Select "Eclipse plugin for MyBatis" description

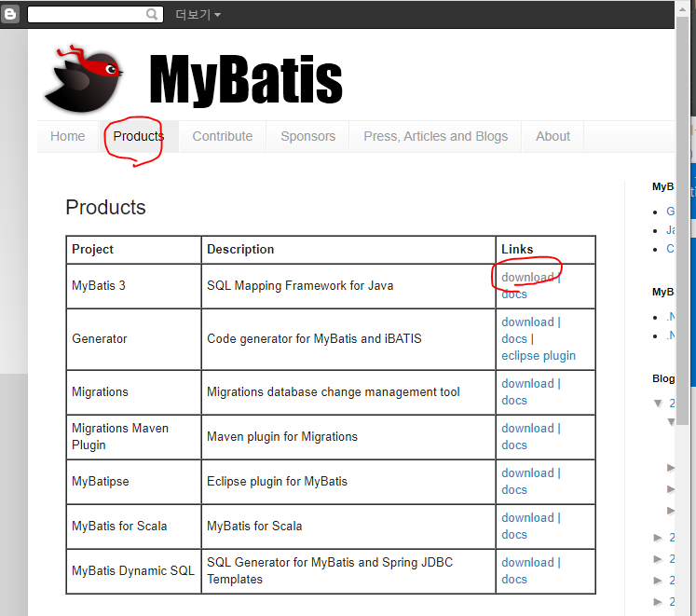click(277, 482)
